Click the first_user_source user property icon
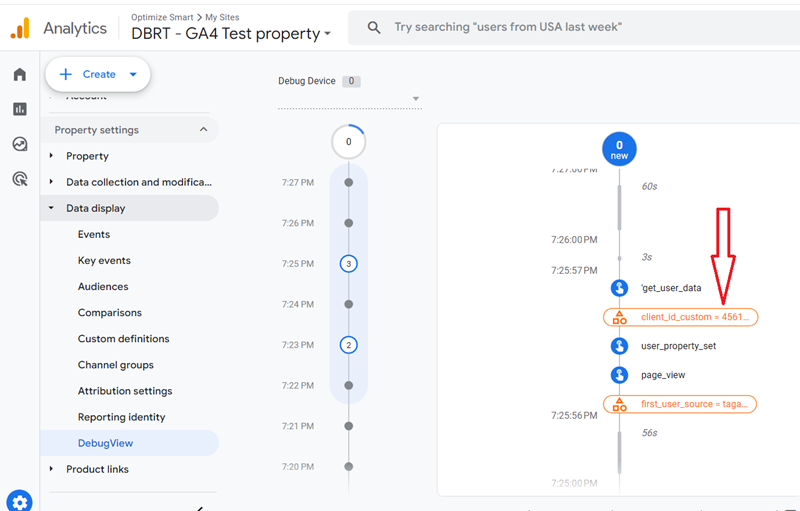 point(619,404)
